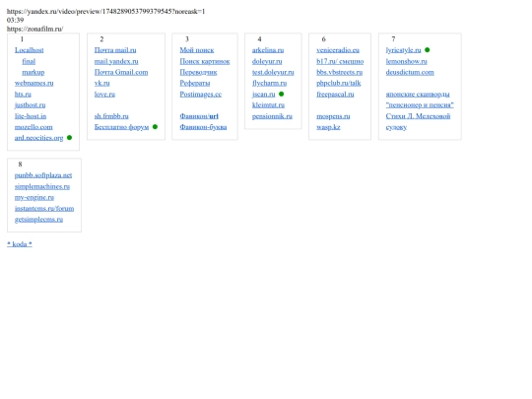Visit vk.ru link
Viewport: 532px width, 399px height.
(101, 83)
